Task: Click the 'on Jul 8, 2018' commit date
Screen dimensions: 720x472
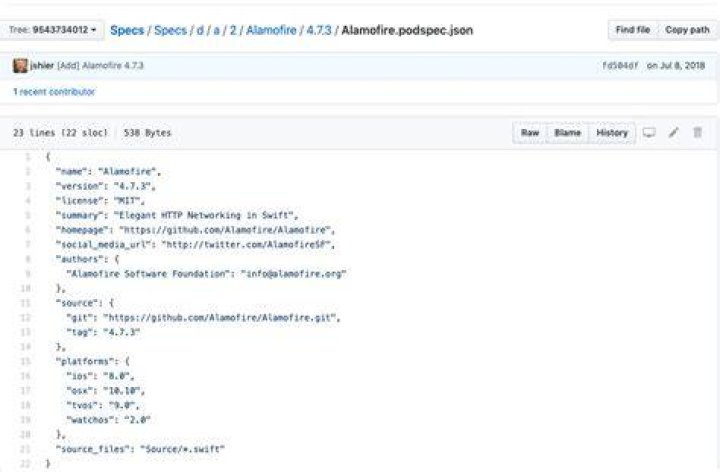Action: click(675, 66)
